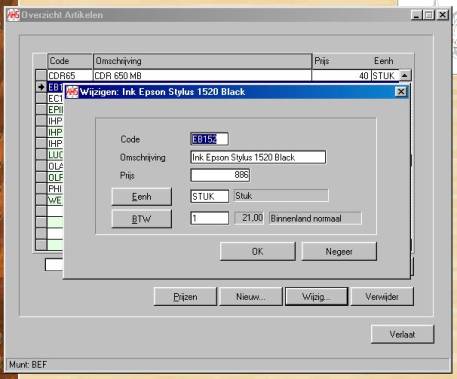Screen dimensions: 457x379
Task: Close the Wijzigen dialog with X
Action: point(401,92)
